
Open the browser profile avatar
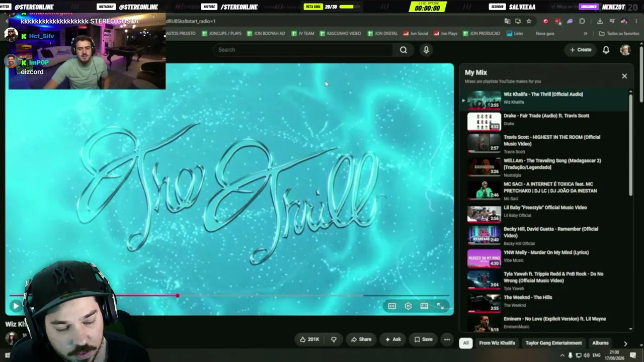coord(624,21)
